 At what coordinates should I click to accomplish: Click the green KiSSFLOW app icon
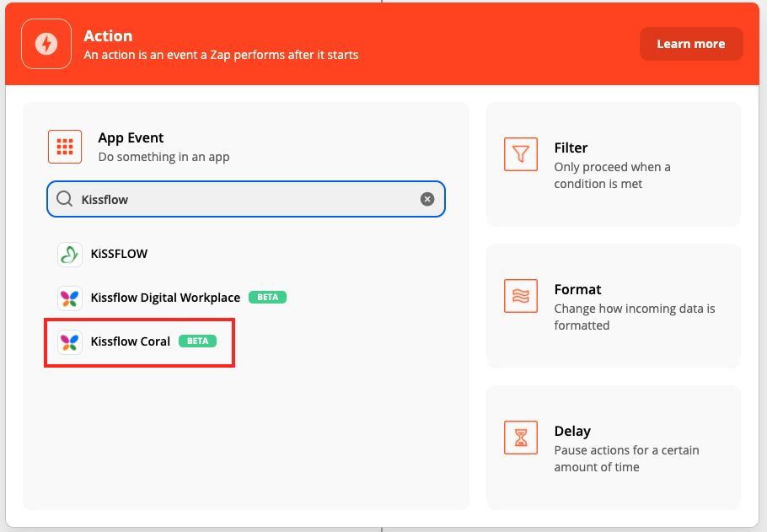[x=69, y=255]
